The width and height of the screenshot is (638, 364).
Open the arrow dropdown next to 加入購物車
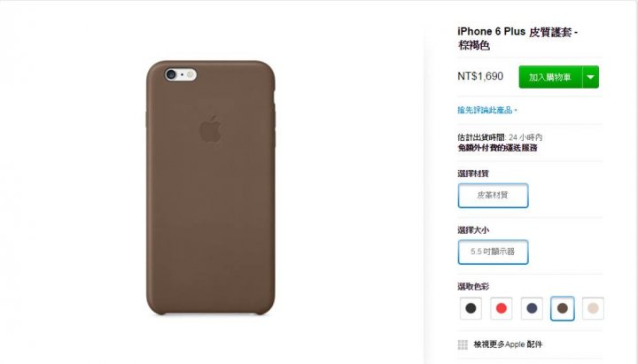(591, 77)
